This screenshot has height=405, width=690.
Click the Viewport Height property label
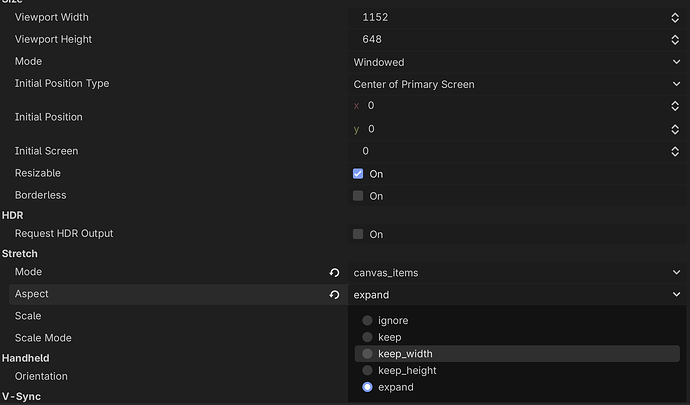(x=53, y=39)
